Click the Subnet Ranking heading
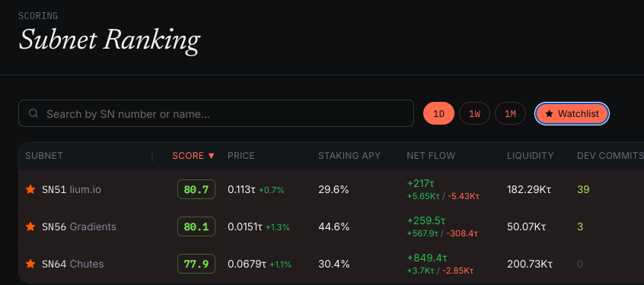644x285 pixels. [x=110, y=40]
